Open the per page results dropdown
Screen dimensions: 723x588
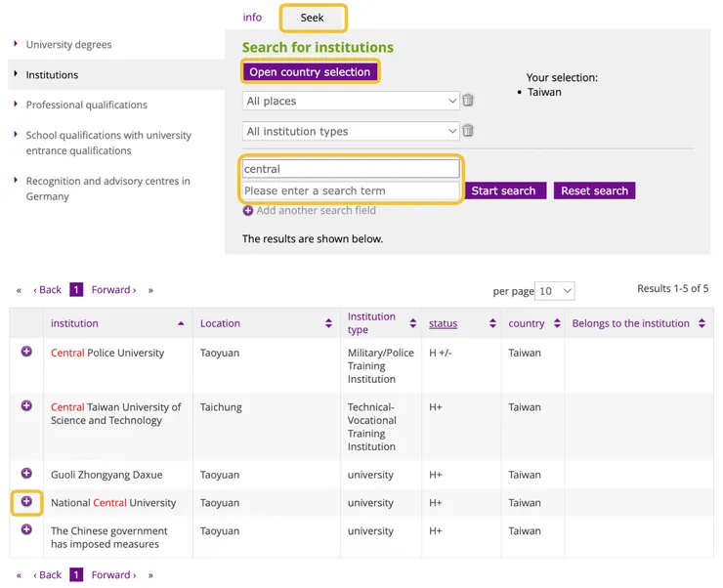point(556,291)
